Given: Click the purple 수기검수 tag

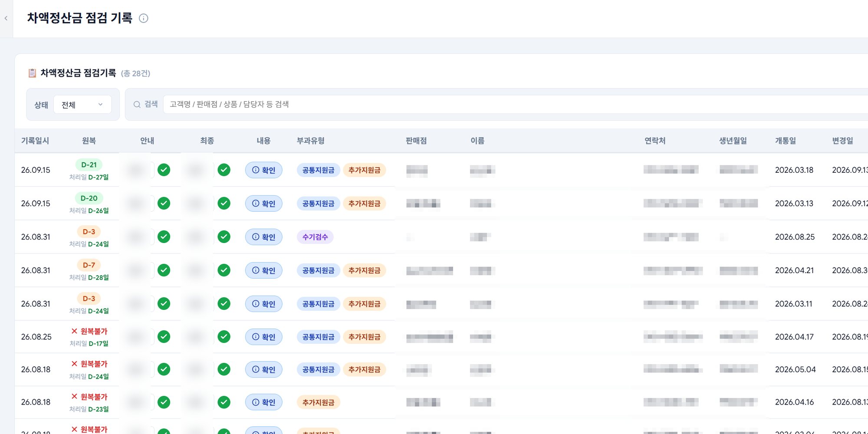Looking at the screenshot, I should pyautogui.click(x=315, y=237).
